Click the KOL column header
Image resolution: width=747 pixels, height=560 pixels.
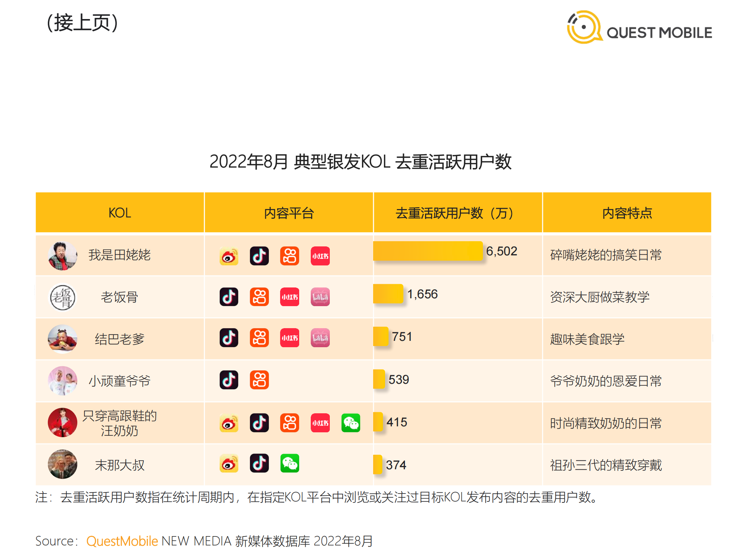(x=120, y=213)
